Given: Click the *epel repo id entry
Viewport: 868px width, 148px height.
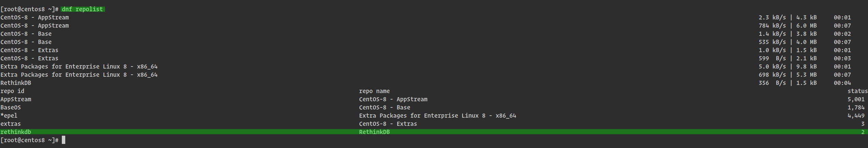Looking at the screenshot, I should pyautogui.click(x=9, y=116).
